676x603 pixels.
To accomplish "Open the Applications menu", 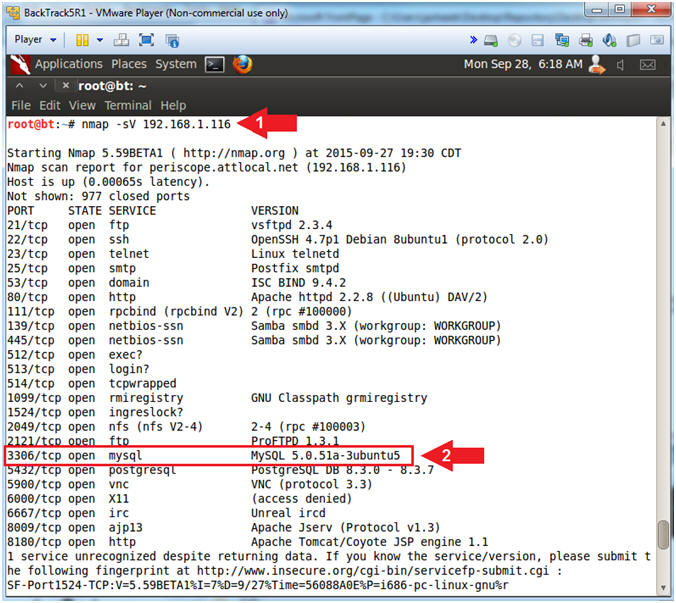I will coord(69,64).
